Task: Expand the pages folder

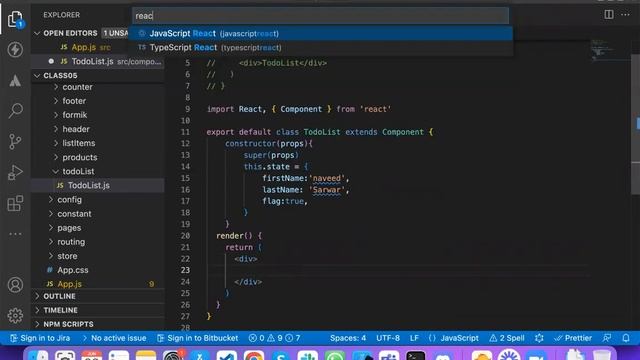Action: point(69,228)
